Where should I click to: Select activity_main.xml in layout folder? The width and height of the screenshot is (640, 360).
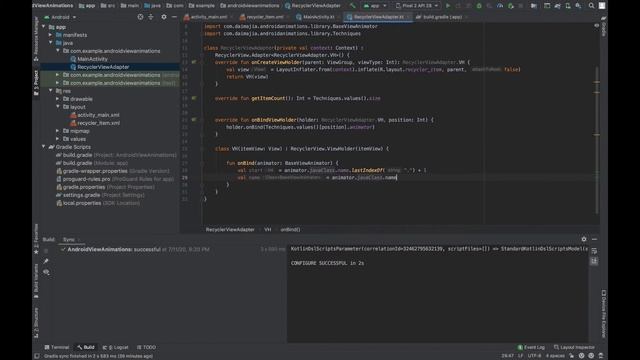98,115
